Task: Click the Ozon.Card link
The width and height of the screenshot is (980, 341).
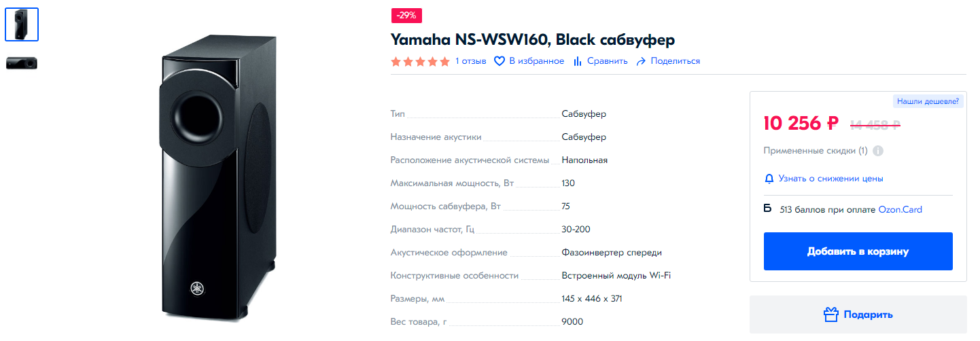Action: click(900, 209)
